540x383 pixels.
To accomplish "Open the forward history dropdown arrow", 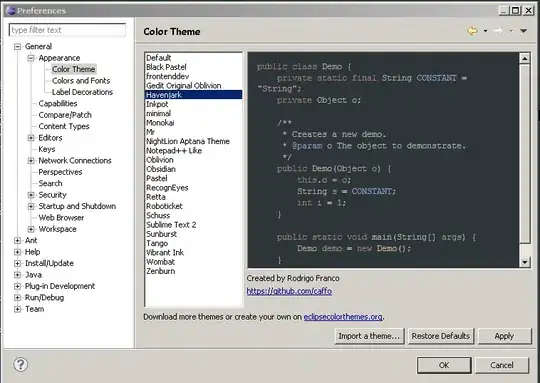I will [511, 31].
